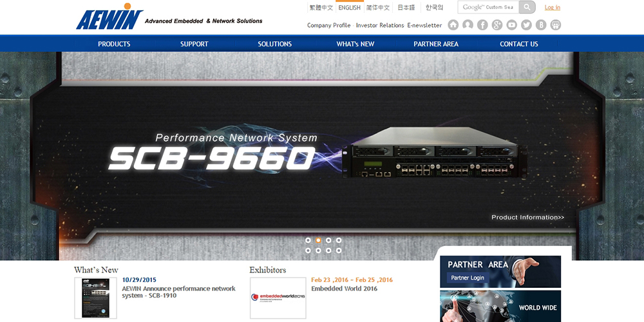Click the SCB-9660 server banner image

pos(435,153)
